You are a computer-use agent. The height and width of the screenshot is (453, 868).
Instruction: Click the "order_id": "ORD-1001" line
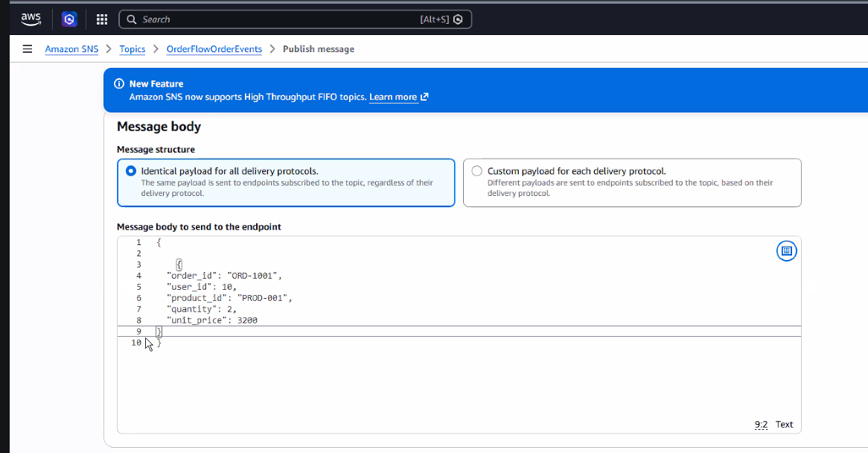click(x=224, y=276)
